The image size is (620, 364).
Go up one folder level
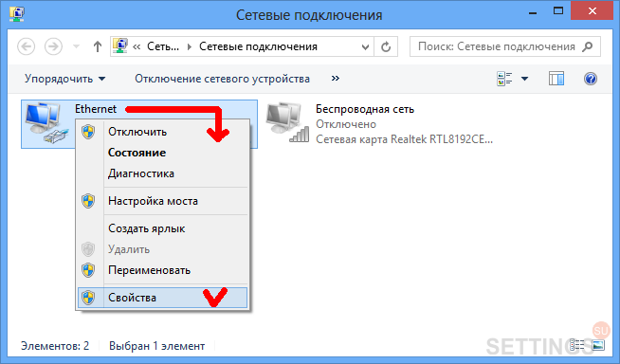click(97, 46)
